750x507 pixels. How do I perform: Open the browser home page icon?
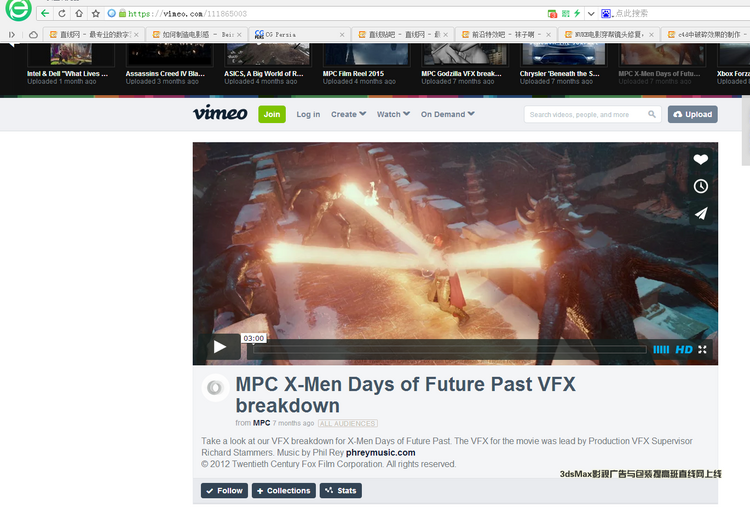coord(79,13)
